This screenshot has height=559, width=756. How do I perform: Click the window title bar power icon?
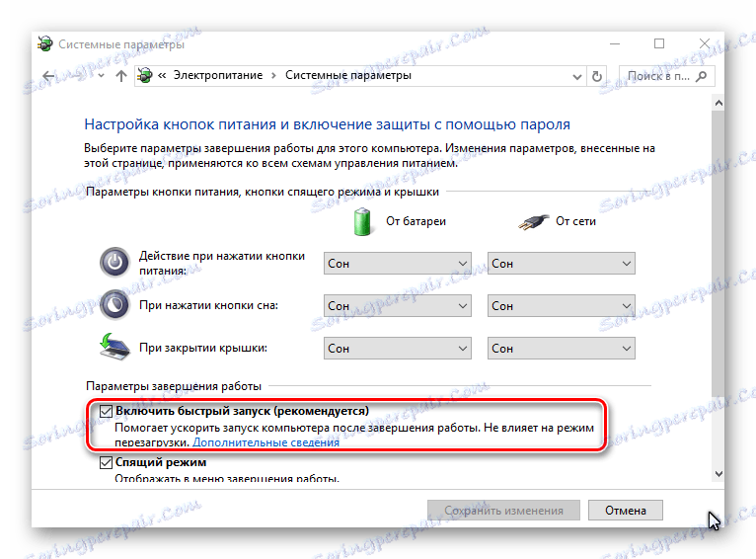[45, 43]
